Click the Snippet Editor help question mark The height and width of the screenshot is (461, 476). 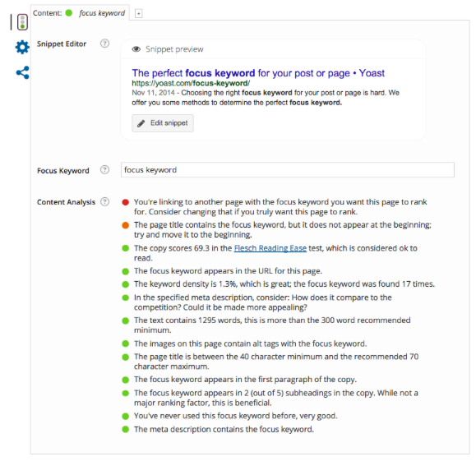tap(104, 44)
